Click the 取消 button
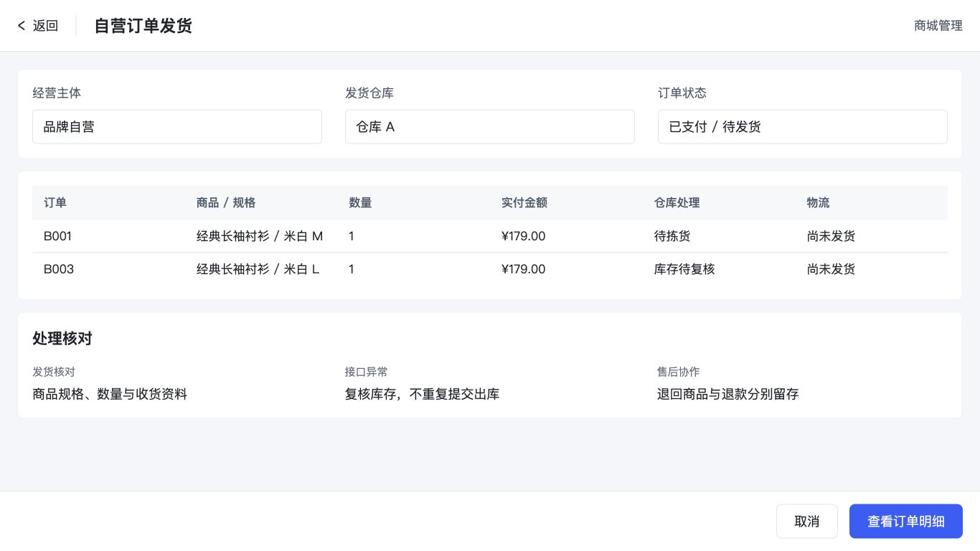 806,522
